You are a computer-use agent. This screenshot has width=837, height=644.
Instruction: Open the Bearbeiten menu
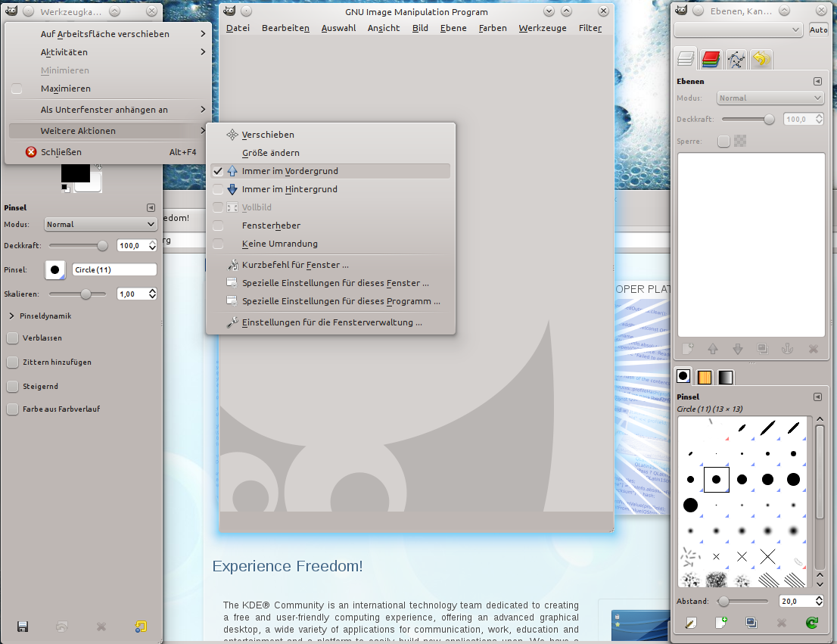[285, 28]
